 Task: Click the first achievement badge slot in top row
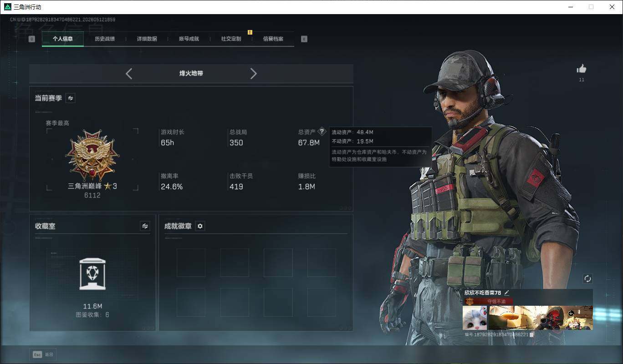(191, 263)
